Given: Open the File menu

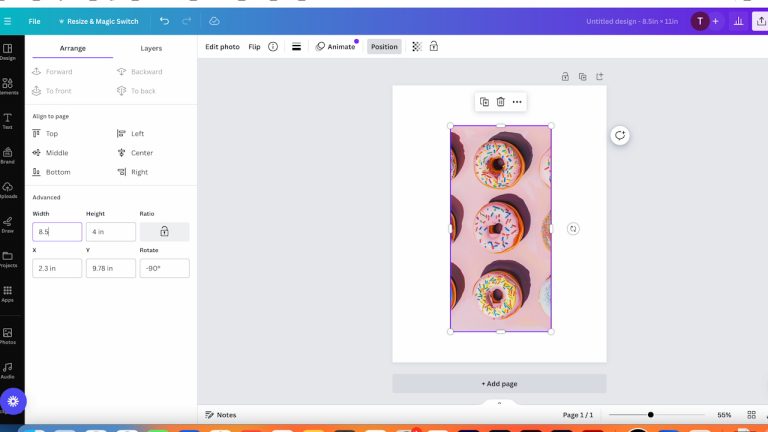Looking at the screenshot, I should point(35,21).
